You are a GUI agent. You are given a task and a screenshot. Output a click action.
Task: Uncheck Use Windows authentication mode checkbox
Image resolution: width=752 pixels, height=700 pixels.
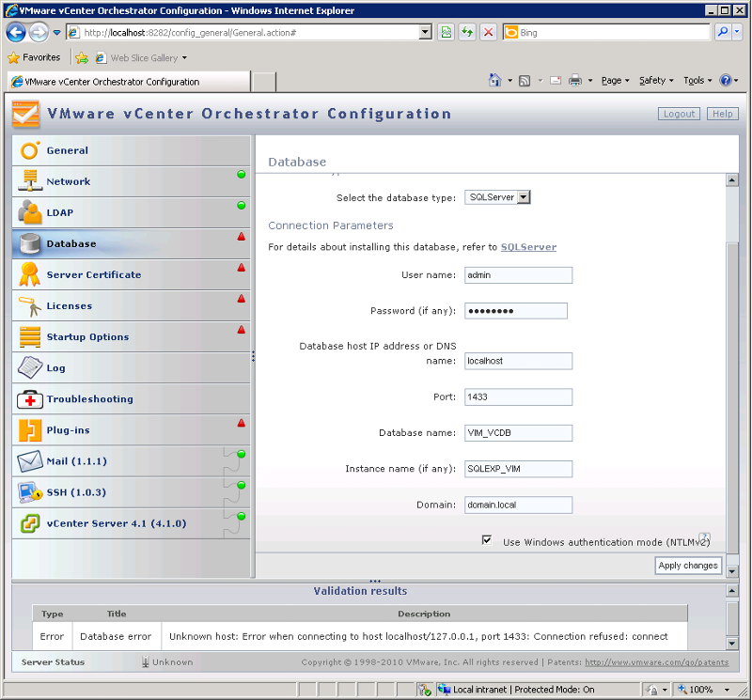coord(487,540)
